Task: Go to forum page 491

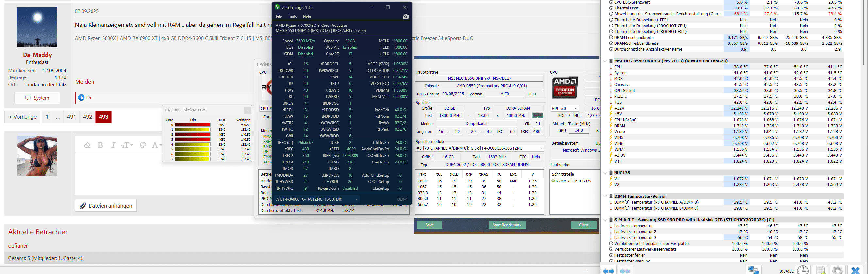Action: click(72, 117)
